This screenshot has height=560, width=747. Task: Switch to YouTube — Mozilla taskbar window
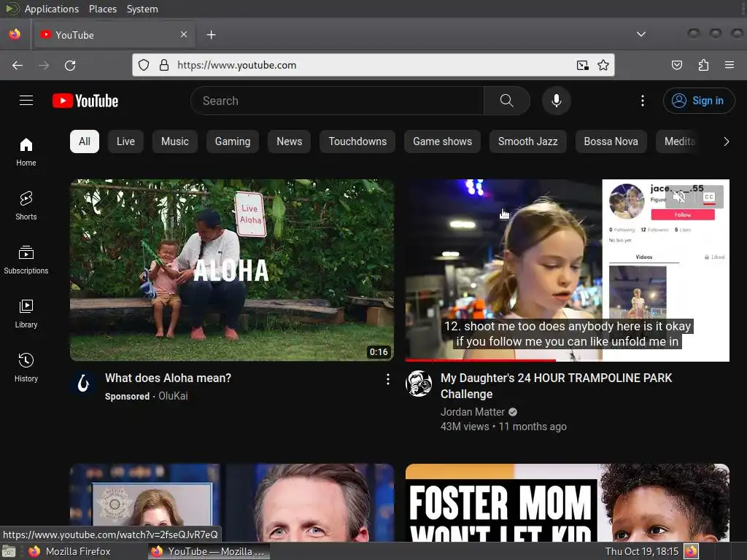click(208, 551)
